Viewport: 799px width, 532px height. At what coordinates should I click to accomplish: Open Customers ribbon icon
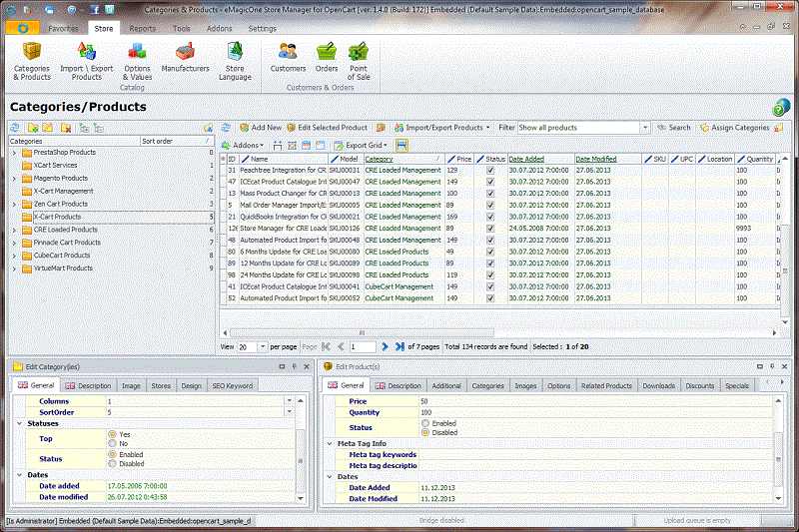pyautogui.click(x=288, y=57)
